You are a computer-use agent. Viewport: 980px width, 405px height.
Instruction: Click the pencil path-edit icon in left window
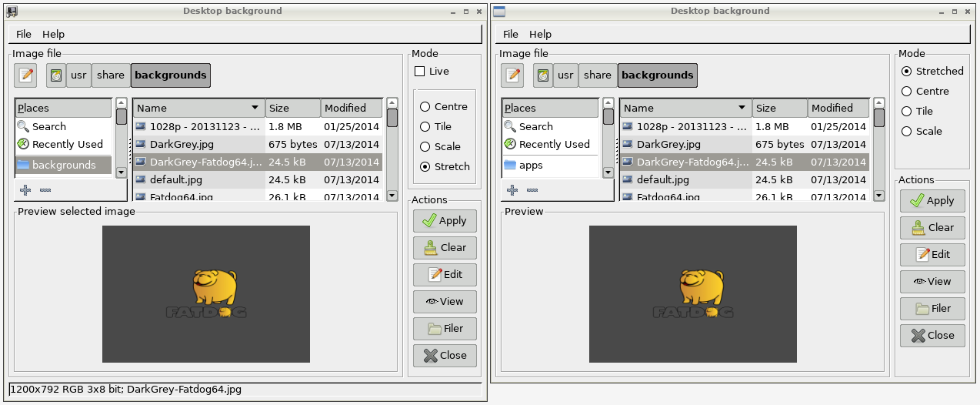pyautogui.click(x=26, y=75)
